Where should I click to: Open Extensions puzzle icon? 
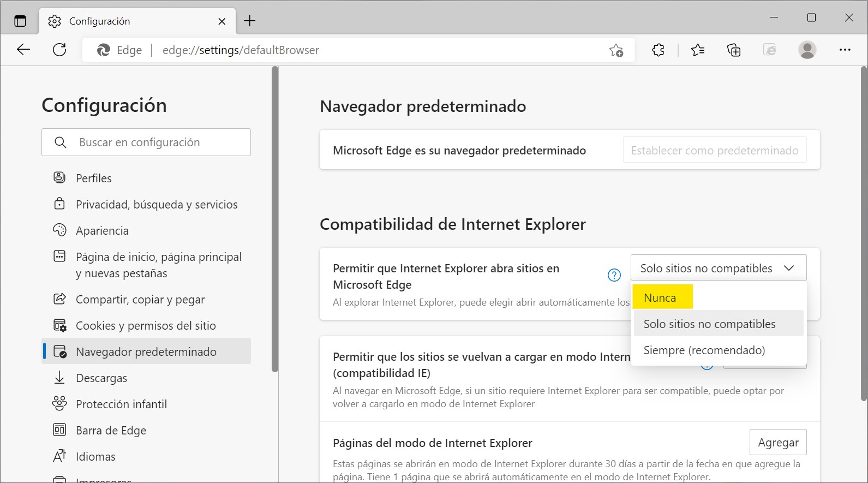pos(659,50)
